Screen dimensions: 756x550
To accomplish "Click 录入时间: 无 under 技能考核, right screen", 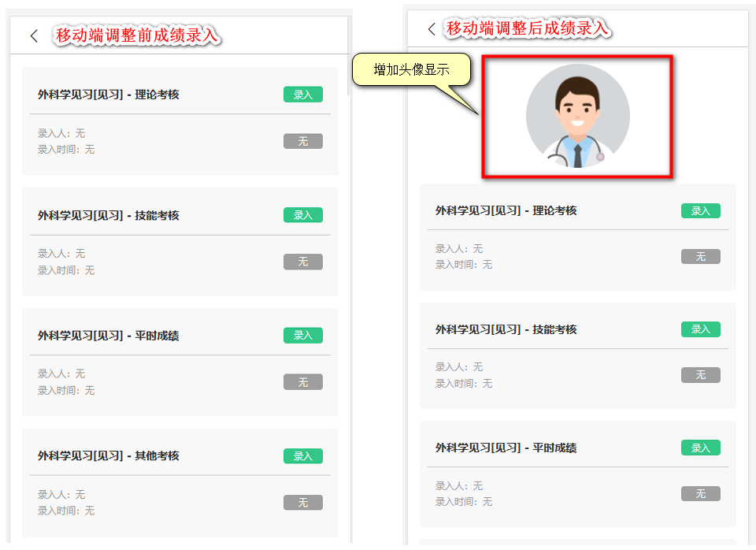I will pyautogui.click(x=464, y=384).
